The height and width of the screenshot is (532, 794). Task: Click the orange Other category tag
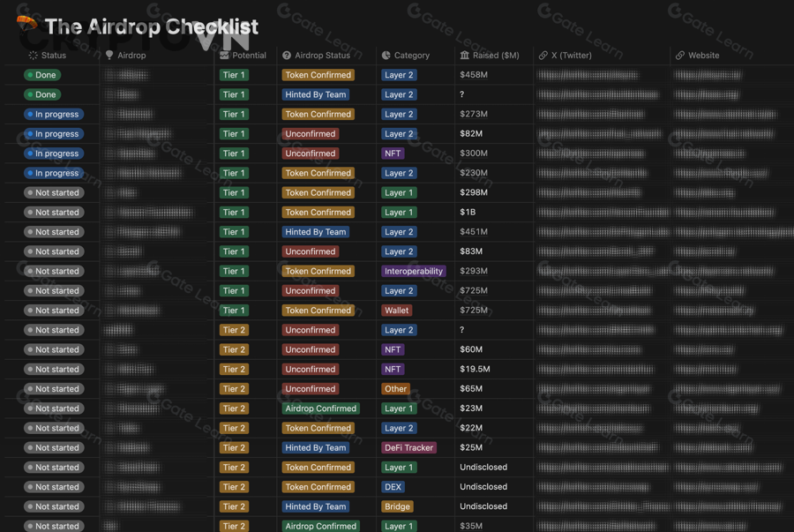[395, 389]
